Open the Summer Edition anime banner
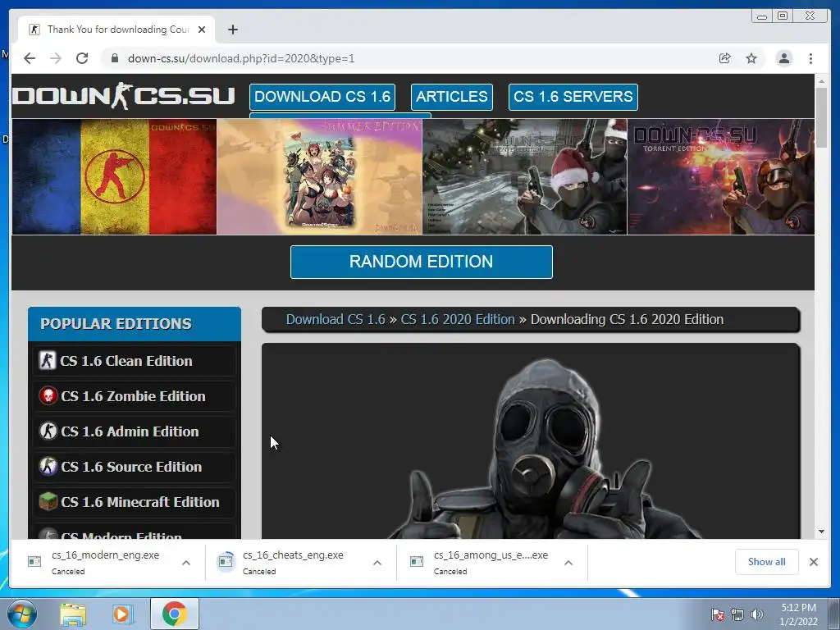Viewport: 840px width, 630px height. 319,177
